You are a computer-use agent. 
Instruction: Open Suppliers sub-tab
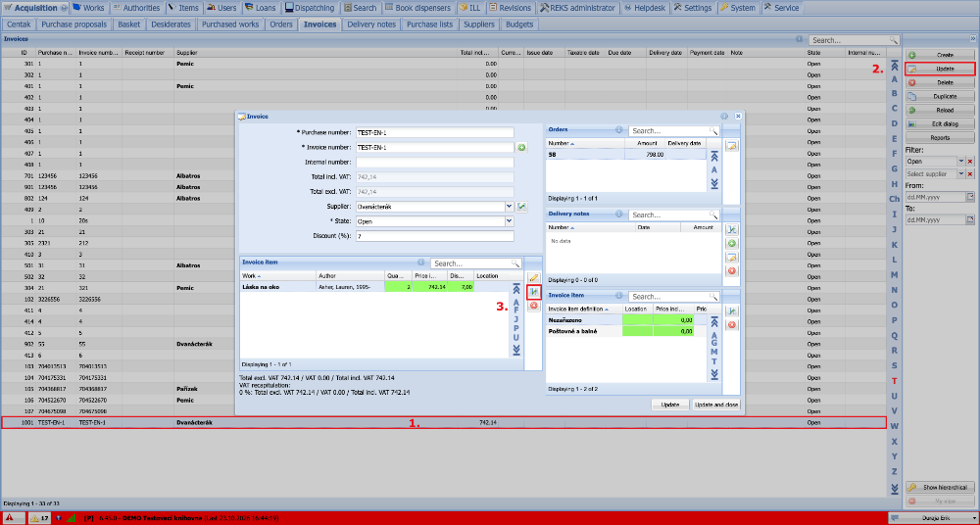point(479,25)
